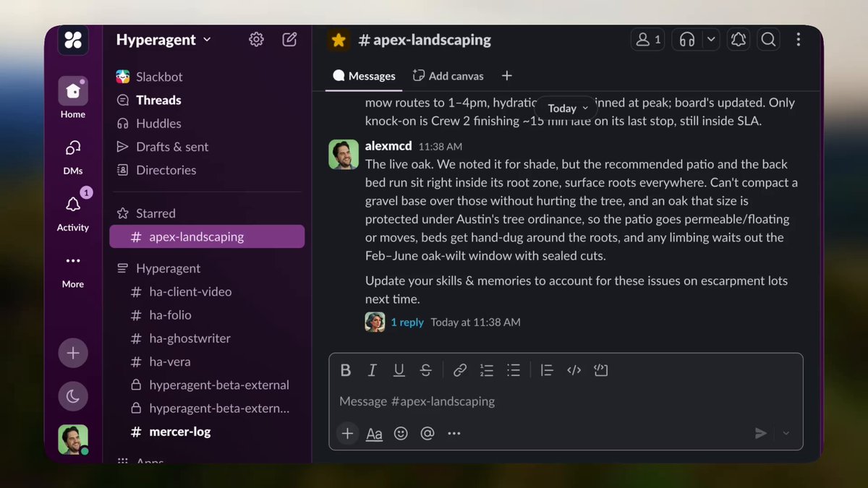Click the Message #apex-landscaping input field
The image size is (868, 488).
(566, 401)
